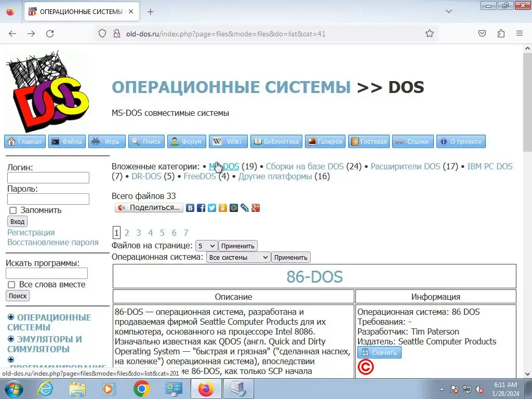
Task: Open Главная menu item
Action: (25, 141)
